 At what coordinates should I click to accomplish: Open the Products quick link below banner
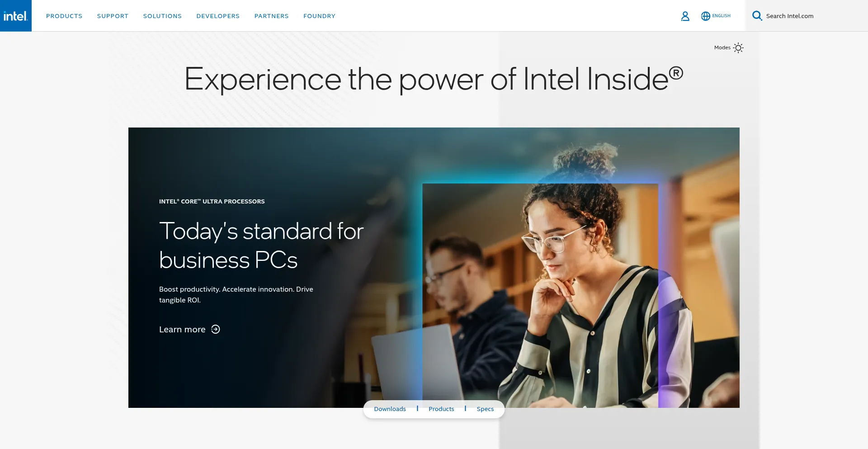pos(441,409)
